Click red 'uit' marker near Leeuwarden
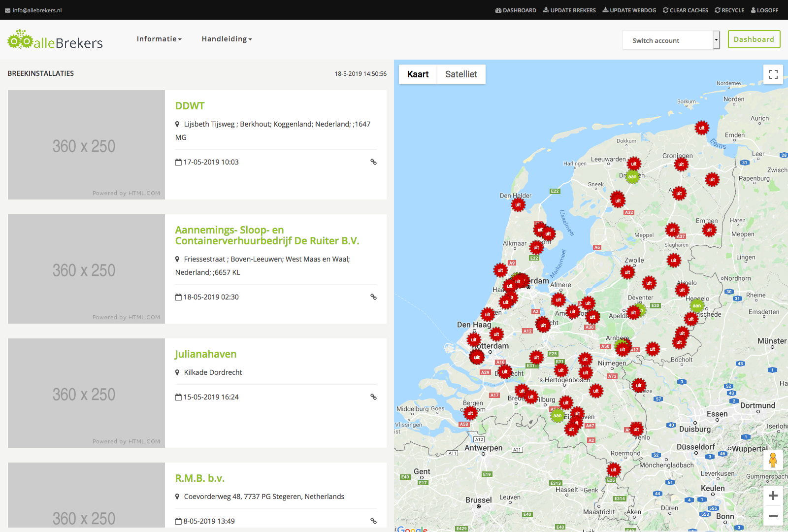 point(634,164)
